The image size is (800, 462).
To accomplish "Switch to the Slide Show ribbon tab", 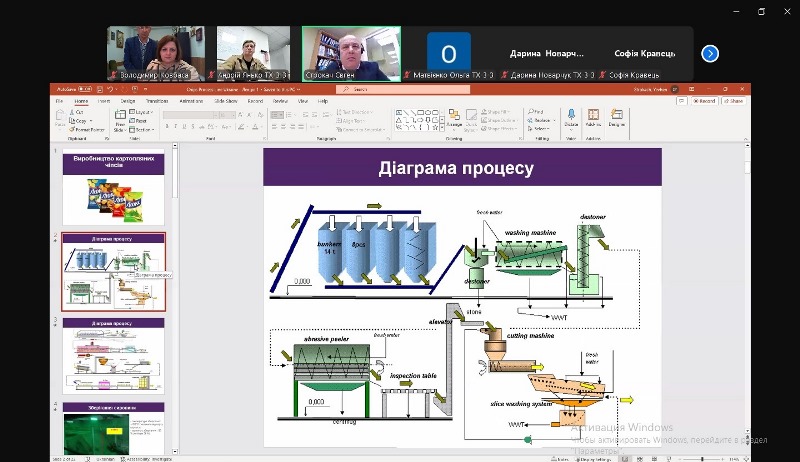I will coord(226,101).
